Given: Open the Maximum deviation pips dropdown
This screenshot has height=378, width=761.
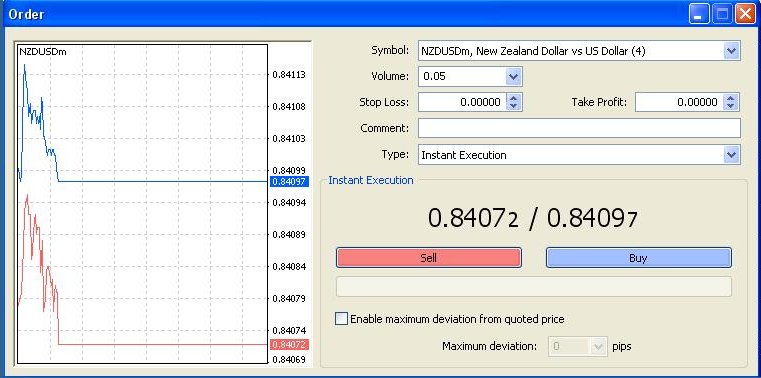Looking at the screenshot, I should [597, 346].
